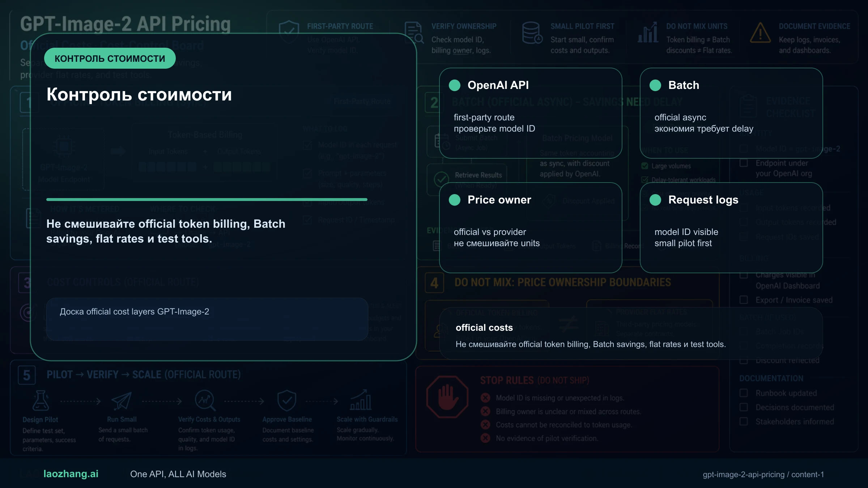Open the Price owner card

pyautogui.click(x=531, y=228)
